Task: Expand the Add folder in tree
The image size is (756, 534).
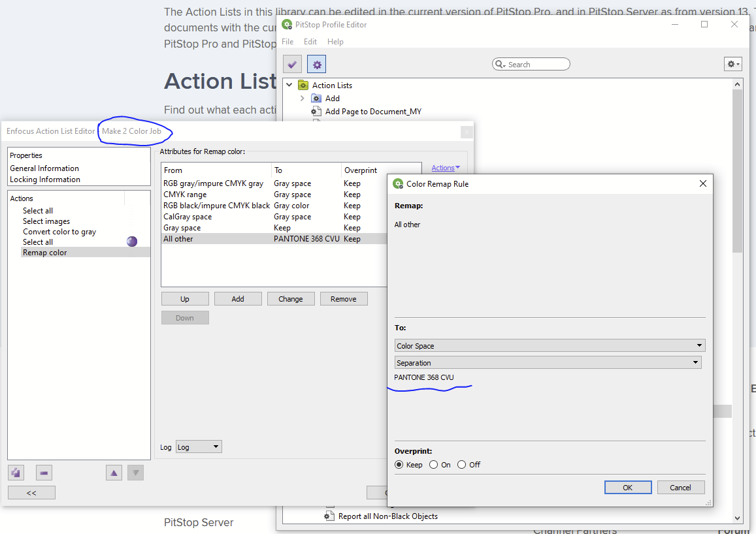Action: click(303, 98)
